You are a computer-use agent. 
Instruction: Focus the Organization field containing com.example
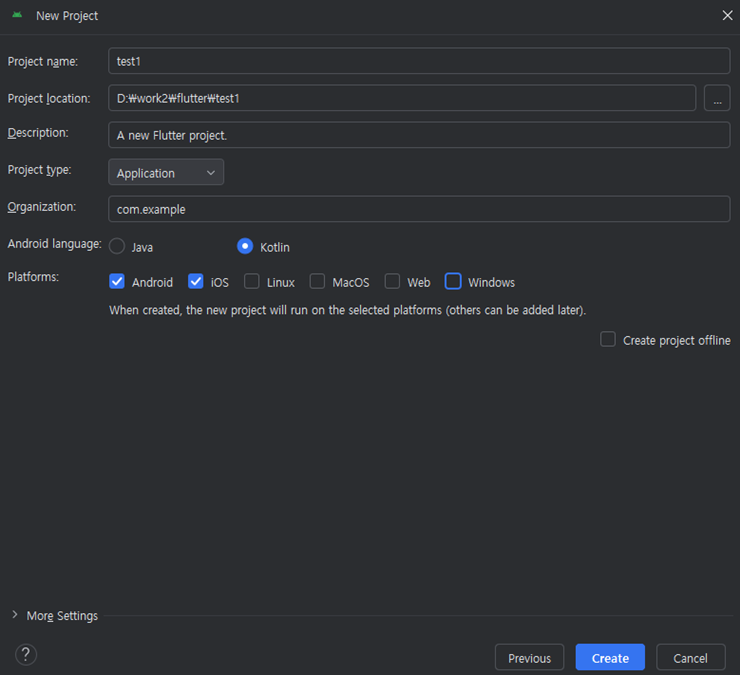pyautogui.click(x=419, y=209)
